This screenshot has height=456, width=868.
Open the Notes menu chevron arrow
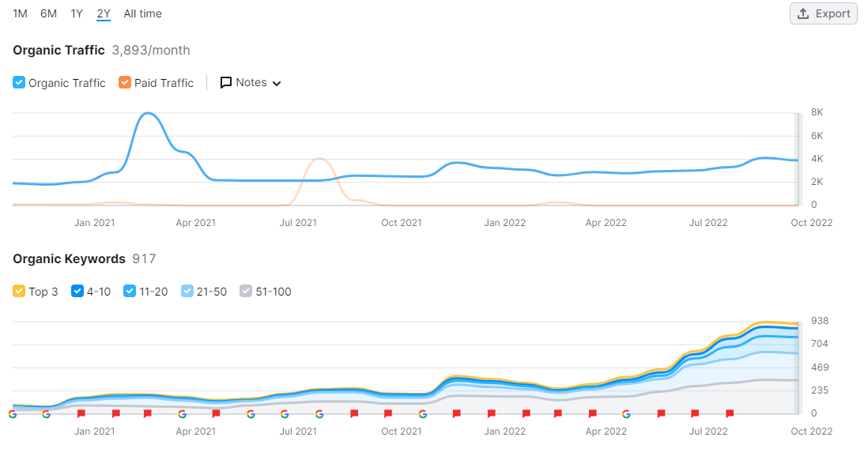[x=277, y=84]
